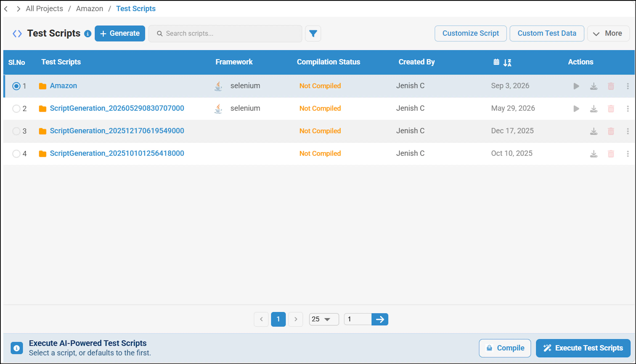This screenshot has height=364, width=636.
Task: Click the calendar icon in the table header
Action: (x=496, y=62)
